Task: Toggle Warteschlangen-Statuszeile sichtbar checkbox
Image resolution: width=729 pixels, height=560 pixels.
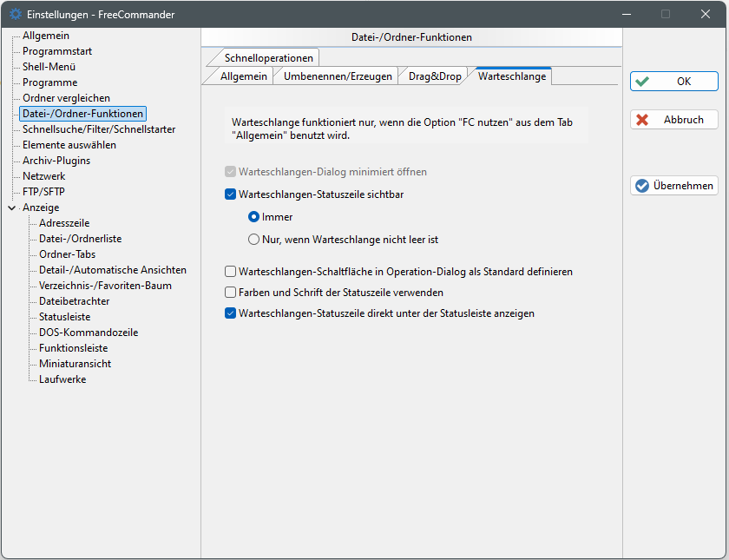Action: pyautogui.click(x=231, y=195)
